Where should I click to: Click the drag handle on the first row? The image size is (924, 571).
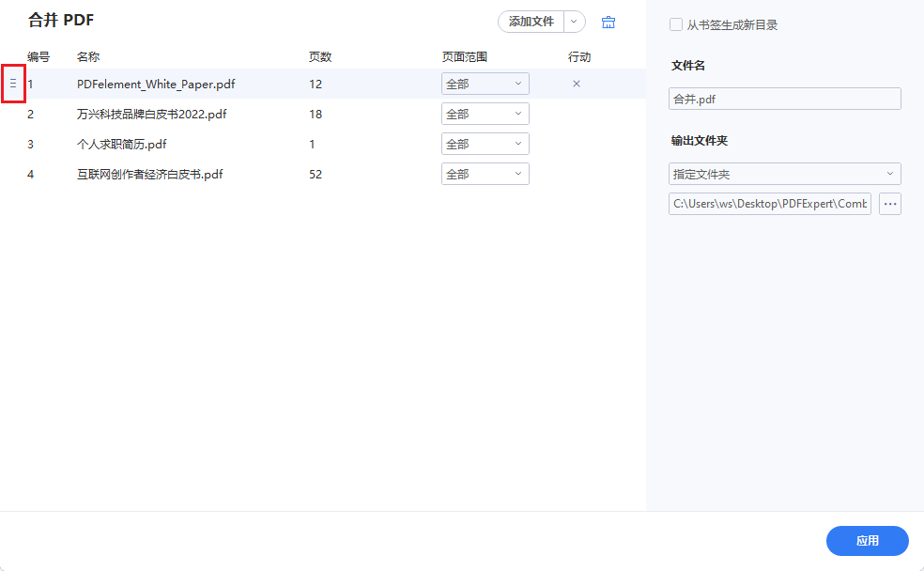tap(14, 84)
